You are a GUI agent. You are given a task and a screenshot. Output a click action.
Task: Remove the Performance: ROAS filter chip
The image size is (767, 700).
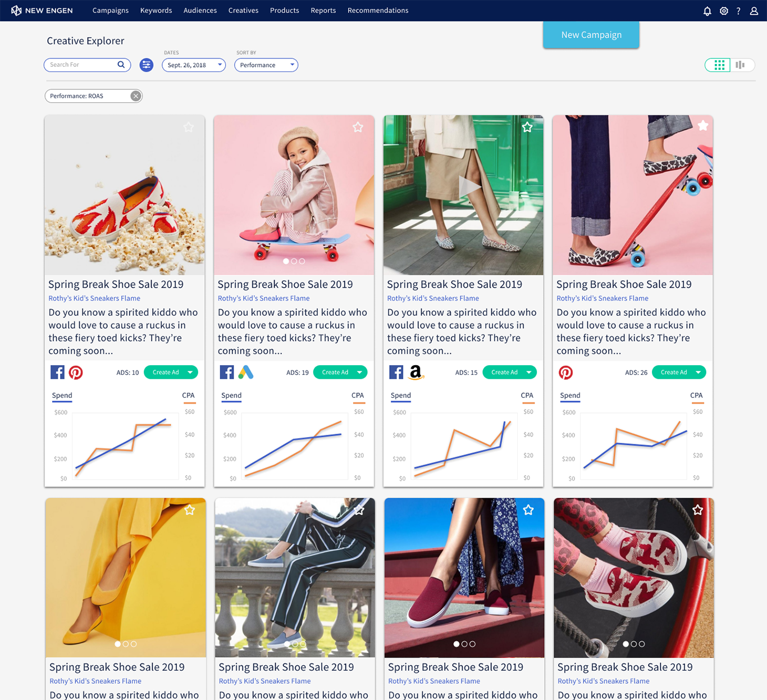pos(136,96)
